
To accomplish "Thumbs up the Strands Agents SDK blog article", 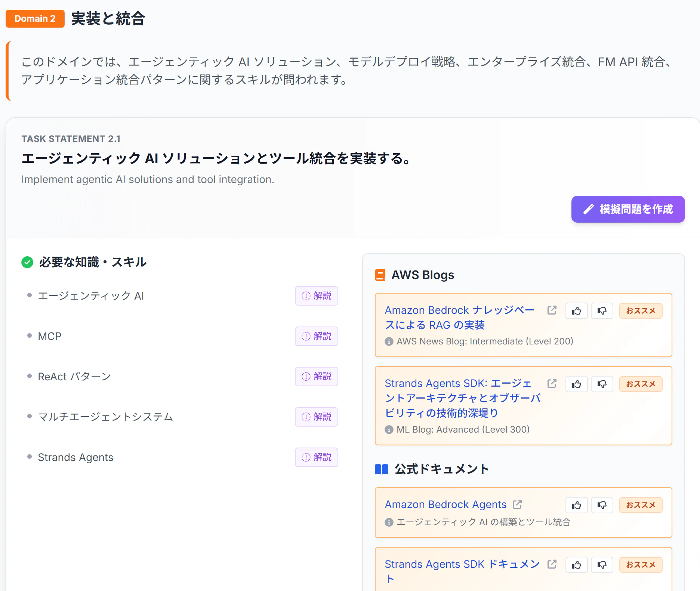I will (x=577, y=384).
